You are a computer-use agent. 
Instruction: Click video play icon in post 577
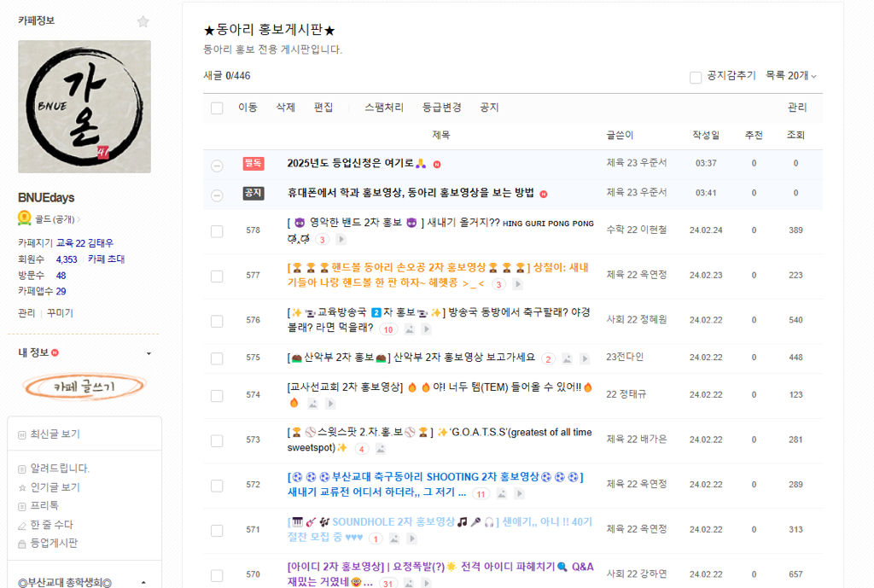click(517, 284)
